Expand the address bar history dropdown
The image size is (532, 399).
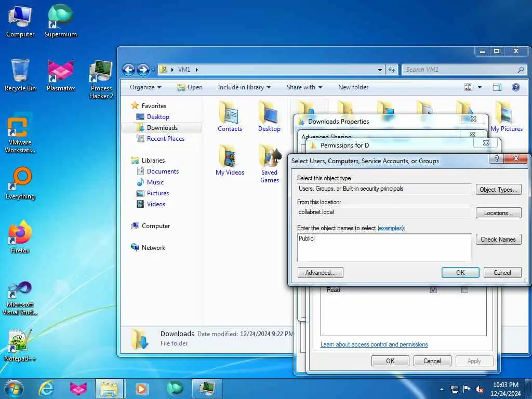coord(380,70)
